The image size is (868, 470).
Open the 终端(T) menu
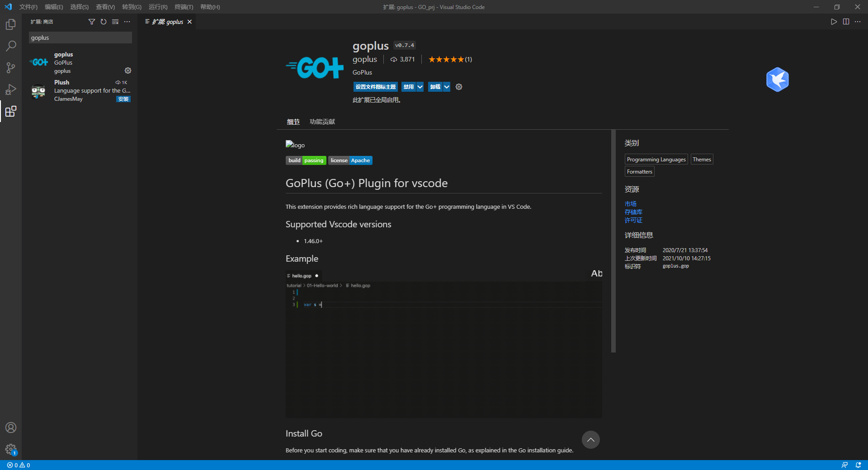click(x=184, y=7)
